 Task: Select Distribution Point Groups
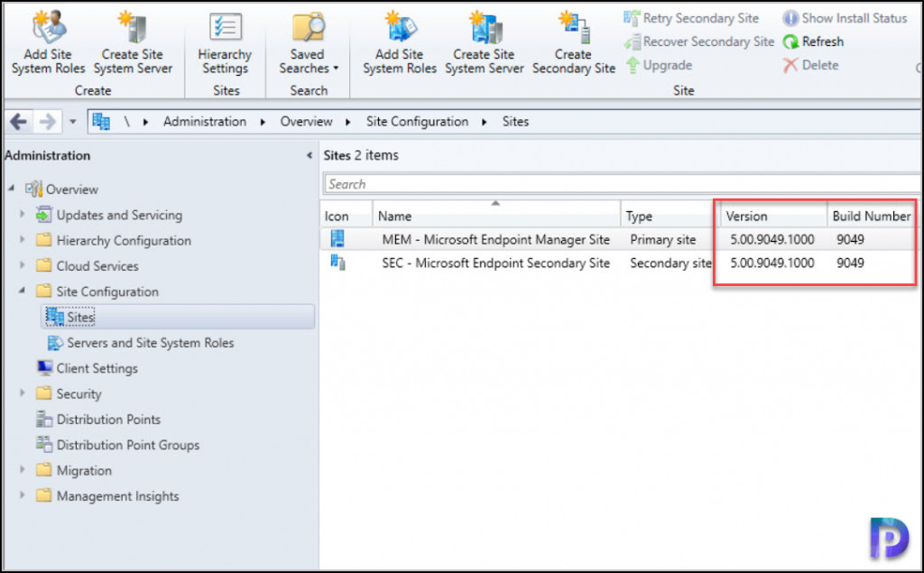(x=117, y=445)
